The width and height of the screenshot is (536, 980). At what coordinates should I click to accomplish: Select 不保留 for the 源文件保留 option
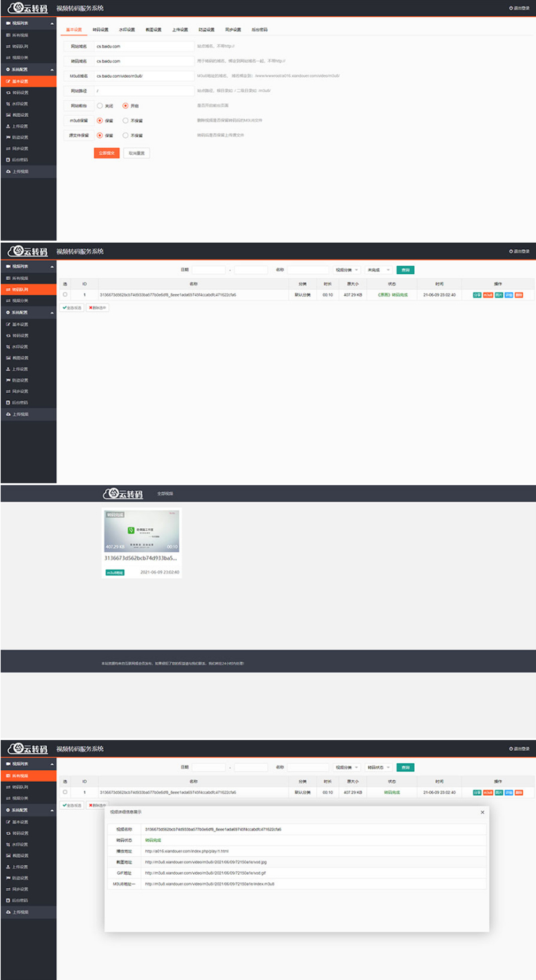click(x=125, y=135)
